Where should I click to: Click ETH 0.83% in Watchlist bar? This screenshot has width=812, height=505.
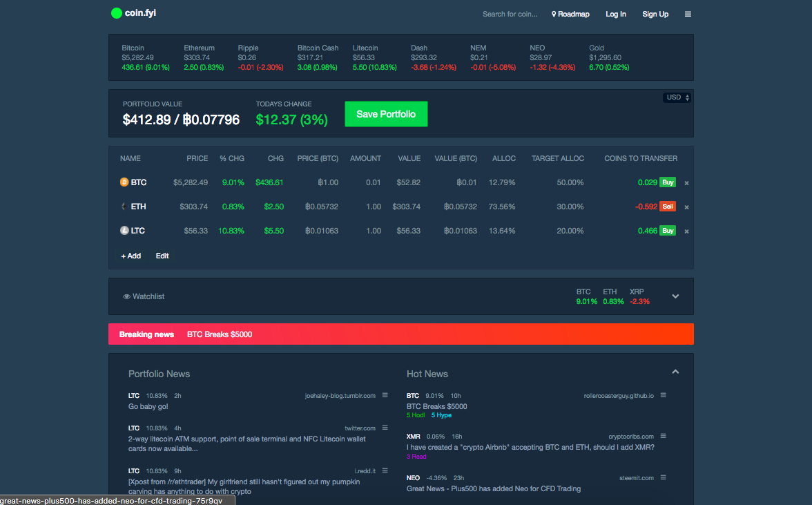(x=613, y=296)
